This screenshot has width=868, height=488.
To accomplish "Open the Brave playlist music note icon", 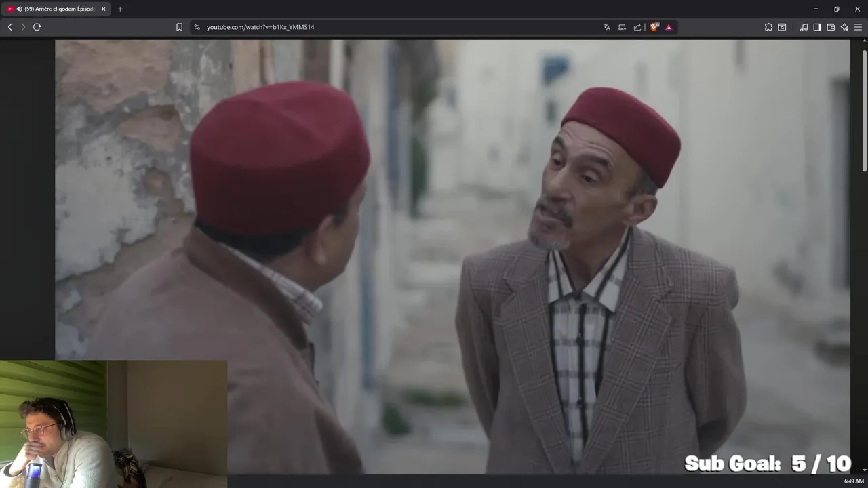I will (804, 27).
